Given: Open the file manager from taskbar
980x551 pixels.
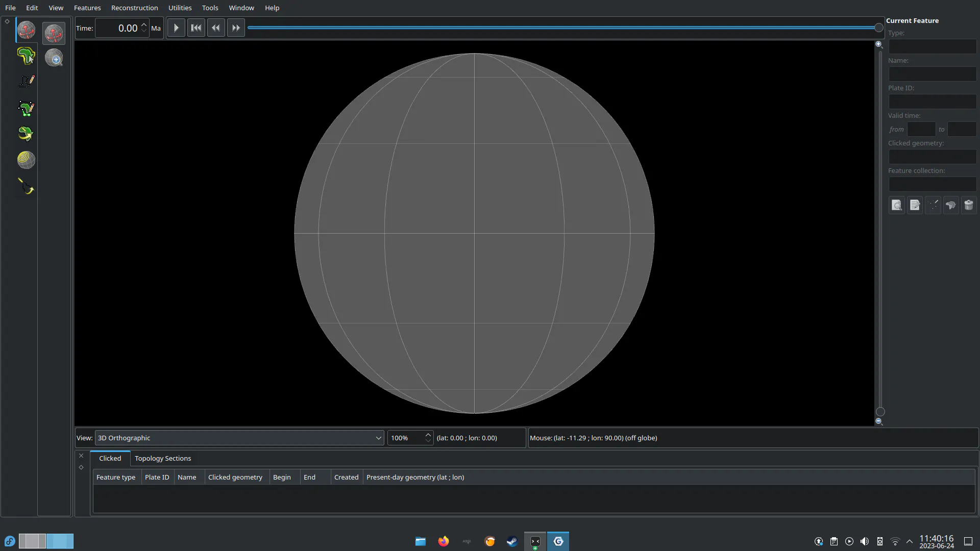Looking at the screenshot, I should point(421,541).
